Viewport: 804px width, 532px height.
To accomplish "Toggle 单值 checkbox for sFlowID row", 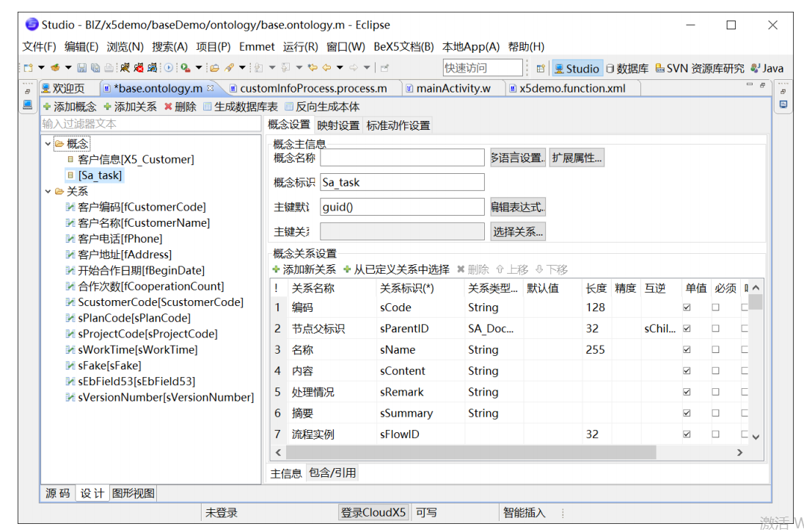I will pos(687,434).
